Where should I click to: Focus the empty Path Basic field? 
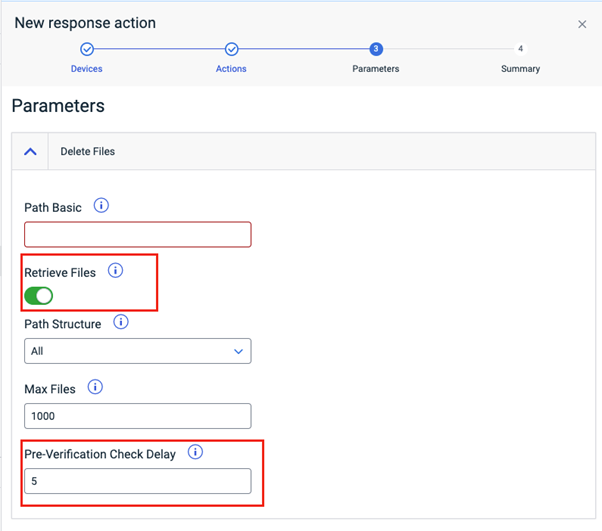[138, 234]
